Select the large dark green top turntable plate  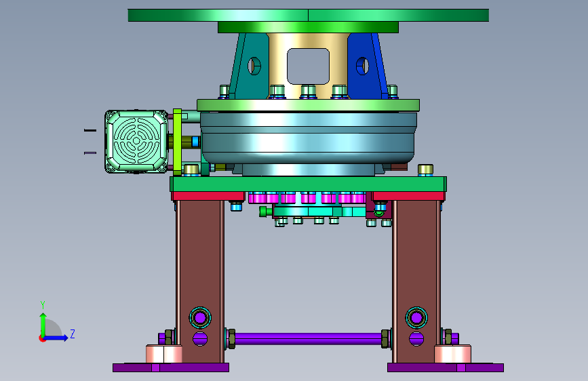click(x=309, y=16)
